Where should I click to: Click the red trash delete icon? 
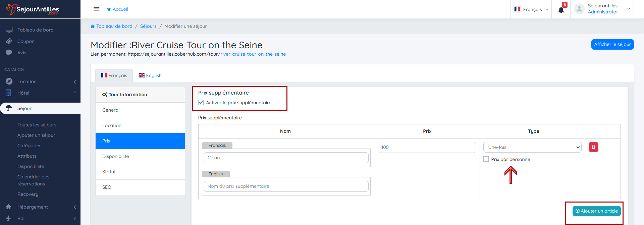point(593,147)
